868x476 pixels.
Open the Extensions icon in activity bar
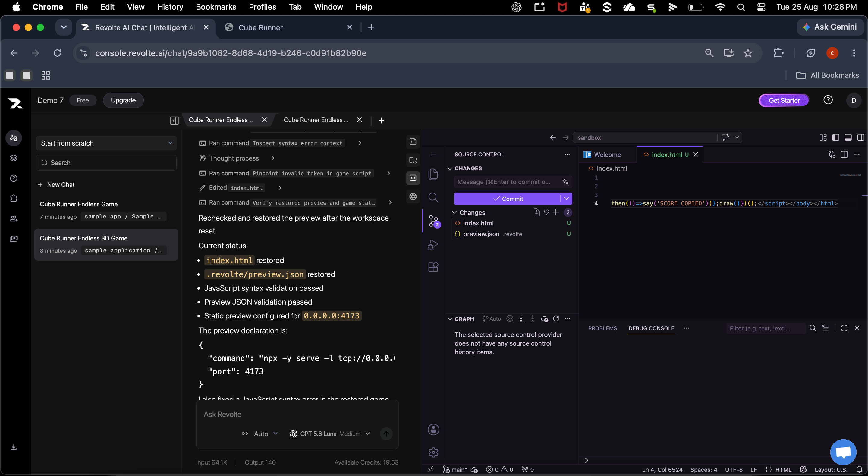[433, 267]
